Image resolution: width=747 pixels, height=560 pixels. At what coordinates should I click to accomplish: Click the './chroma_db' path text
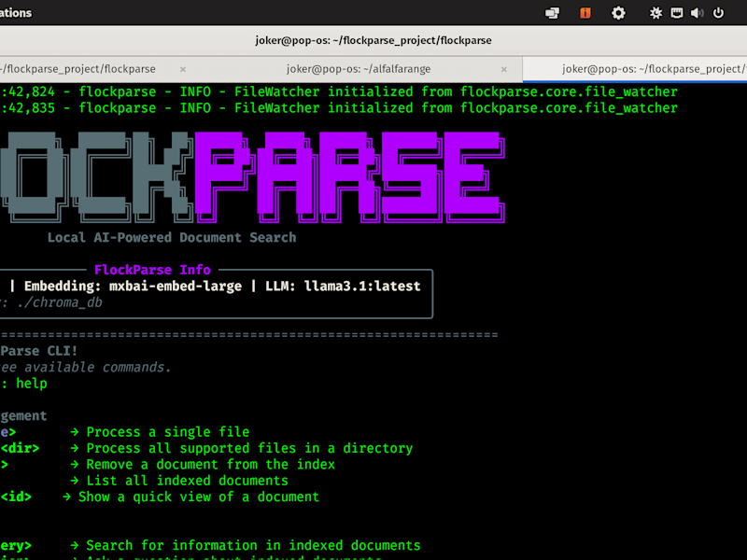pos(59,302)
